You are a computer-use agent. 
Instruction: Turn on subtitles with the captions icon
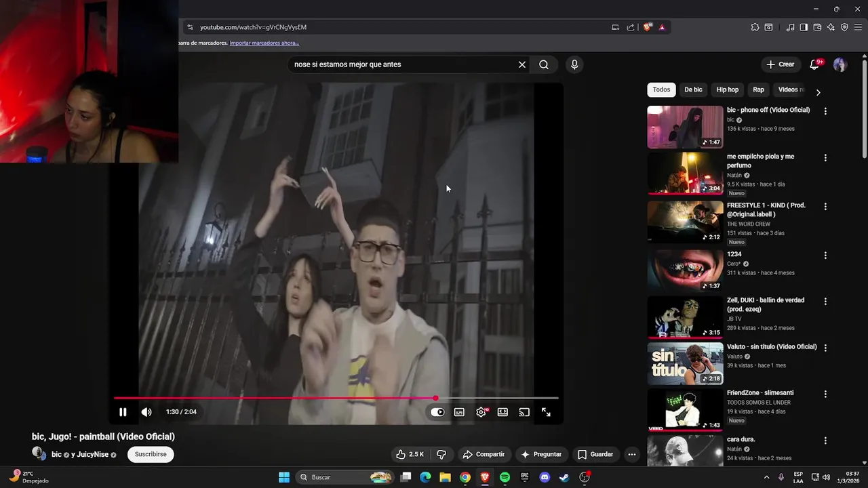tap(459, 412)
